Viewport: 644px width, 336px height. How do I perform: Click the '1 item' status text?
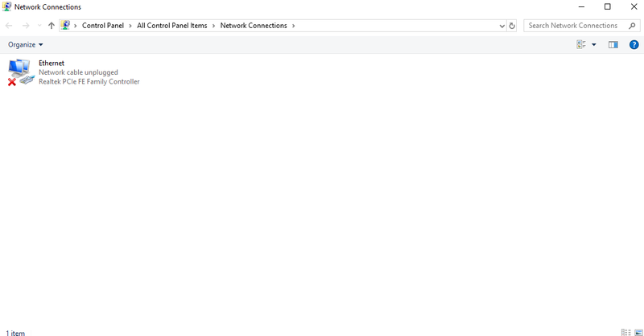[x=15, y=333]
